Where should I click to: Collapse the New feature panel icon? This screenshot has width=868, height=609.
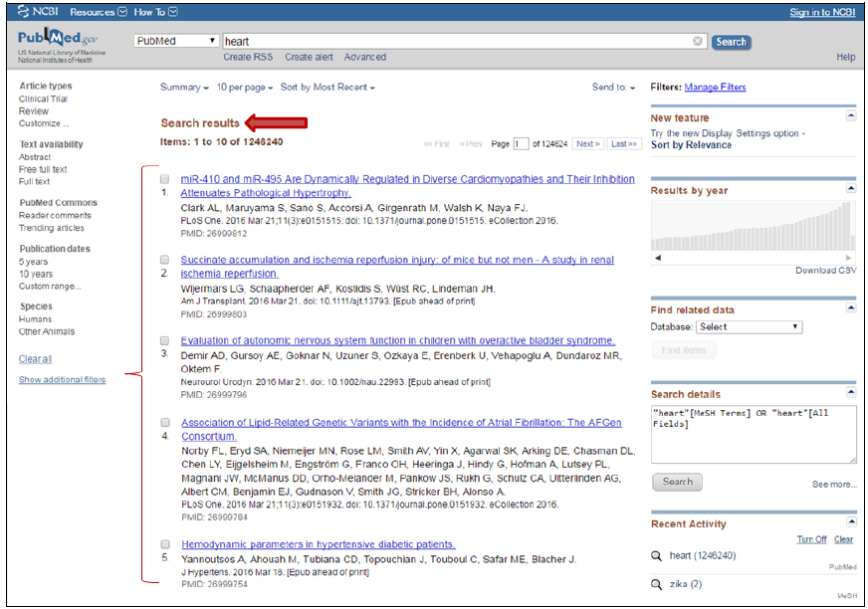(x=851, y=116)
